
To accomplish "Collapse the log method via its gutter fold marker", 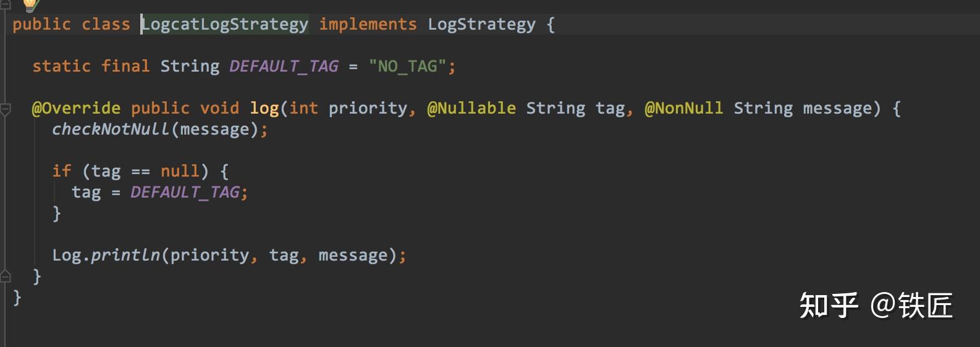I will (x=6, y=109).
